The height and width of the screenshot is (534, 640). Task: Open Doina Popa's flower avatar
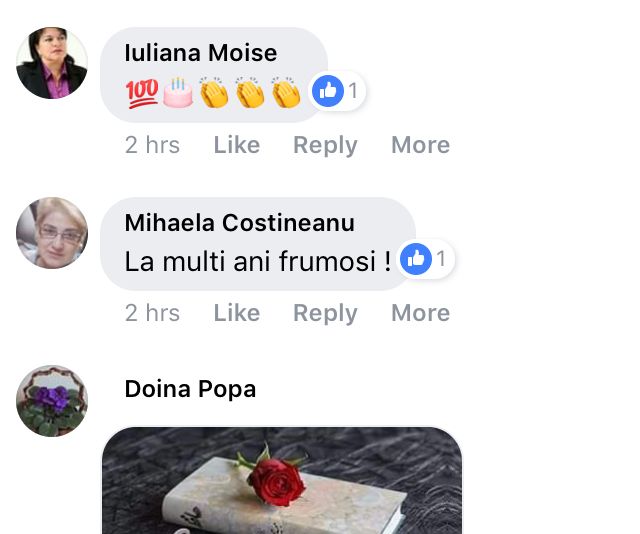tap(52, 401)
